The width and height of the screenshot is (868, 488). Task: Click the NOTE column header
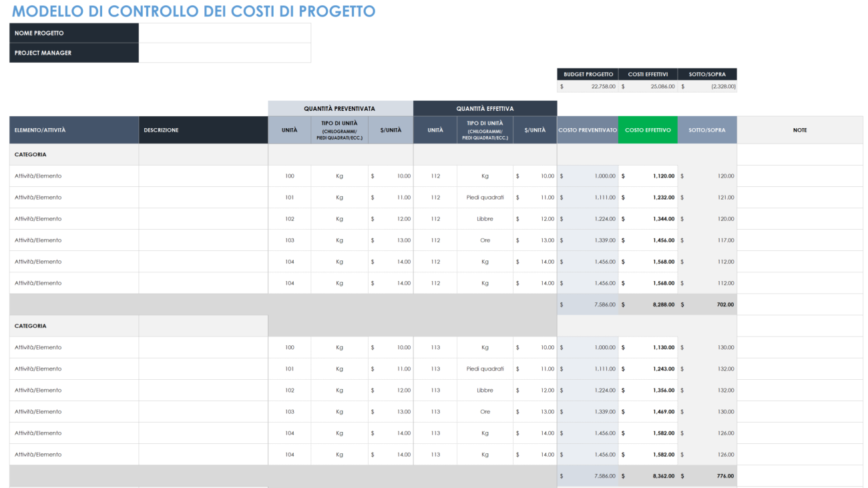pos(800,130)
